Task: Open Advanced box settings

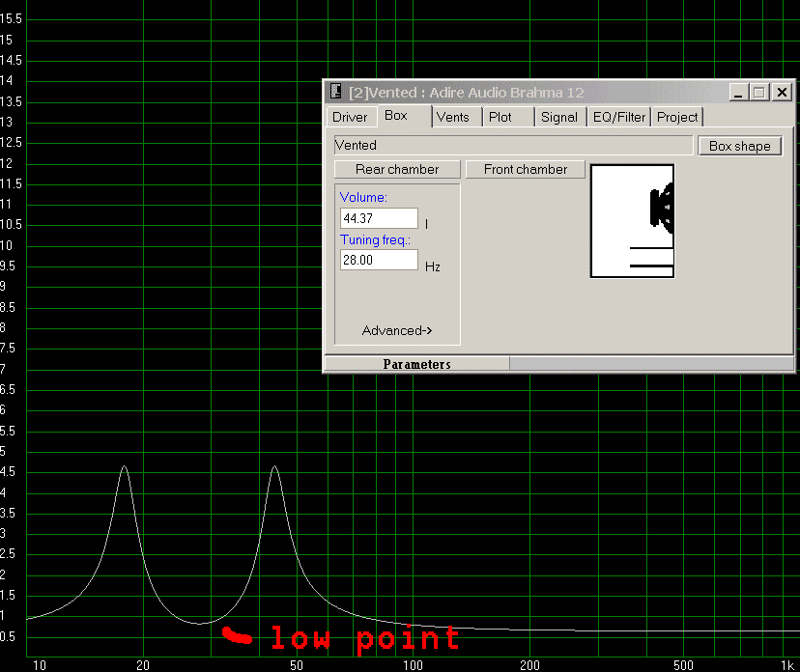Action: pyautogui.click(x=397, y=330)
